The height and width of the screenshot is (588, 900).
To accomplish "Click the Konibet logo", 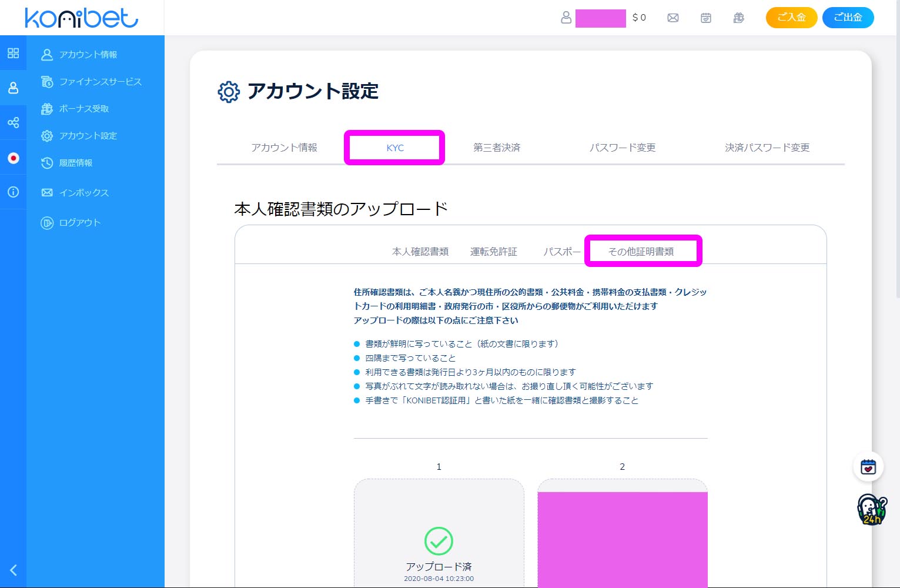I will pyautogui.click(x=82, y=18).
